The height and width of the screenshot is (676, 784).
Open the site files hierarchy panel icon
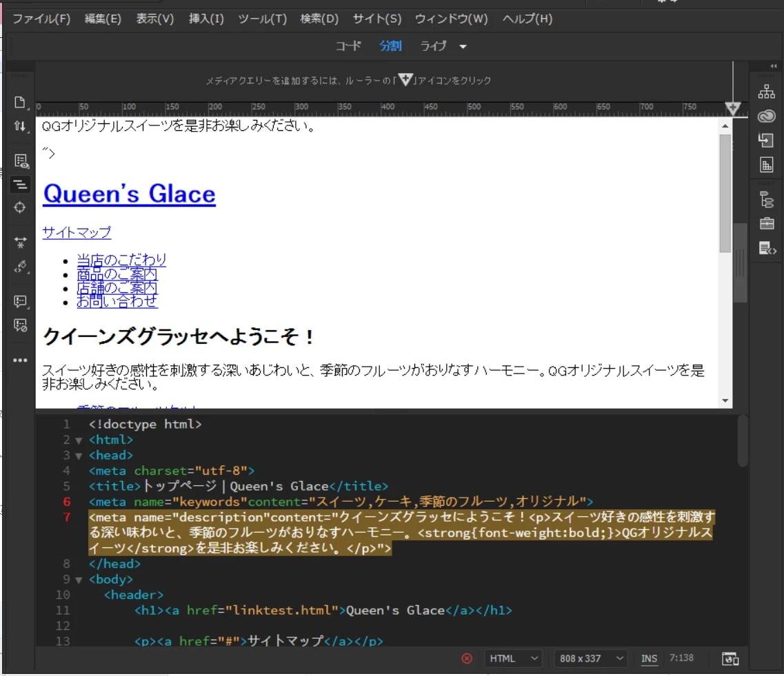[766, 92]
